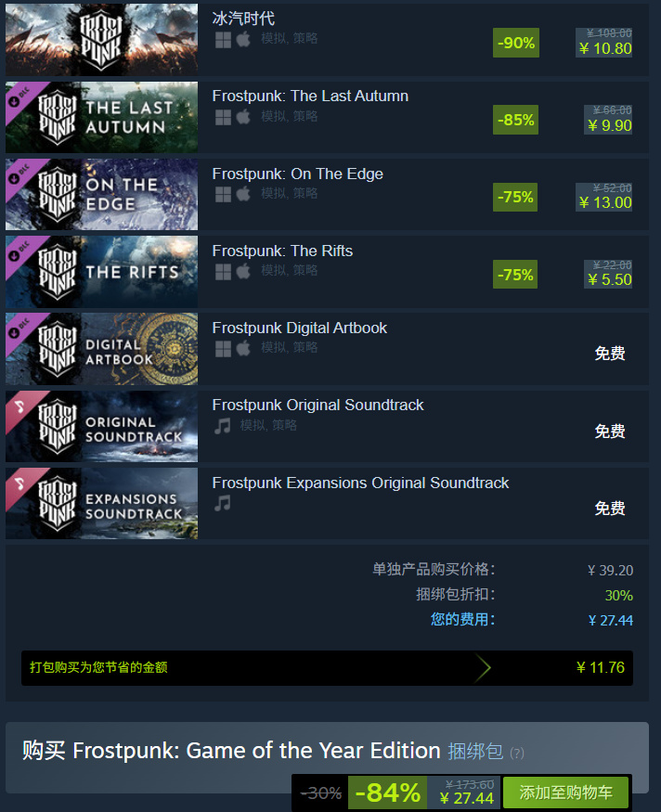
Task: Open Frostpunk Expansions Original Soundtrack title
Action: 360,483
